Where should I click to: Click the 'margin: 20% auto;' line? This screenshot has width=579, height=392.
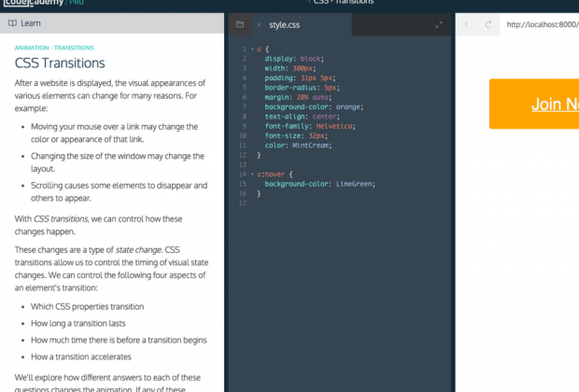pos(298,97)
